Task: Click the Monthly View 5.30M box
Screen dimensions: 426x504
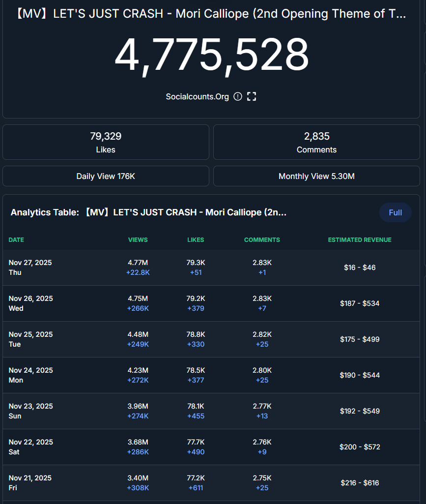Action: tap(316, 176)
